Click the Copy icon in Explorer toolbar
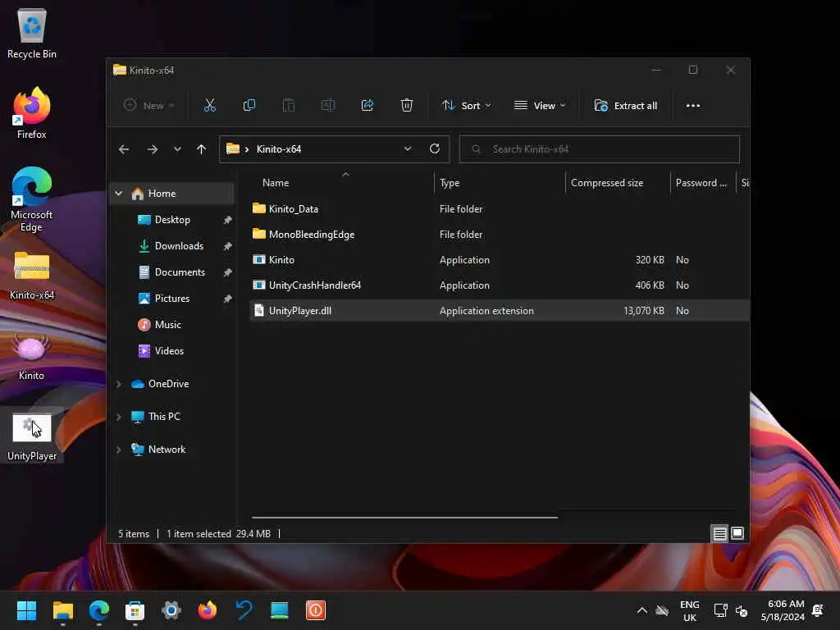This screenshot has height=630, width=840. pos(249,106)
